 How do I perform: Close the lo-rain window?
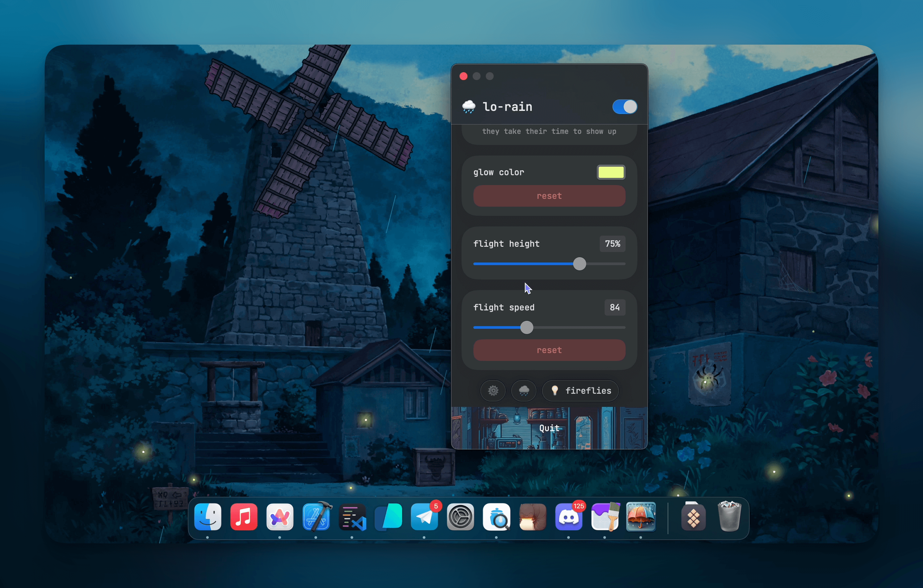463,76
